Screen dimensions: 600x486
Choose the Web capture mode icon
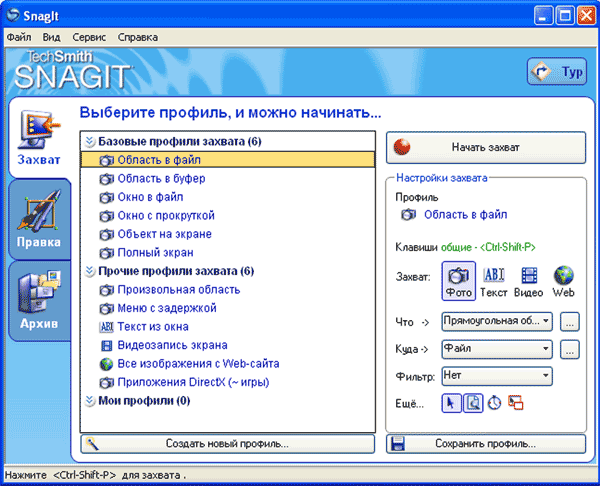point(563,281)
